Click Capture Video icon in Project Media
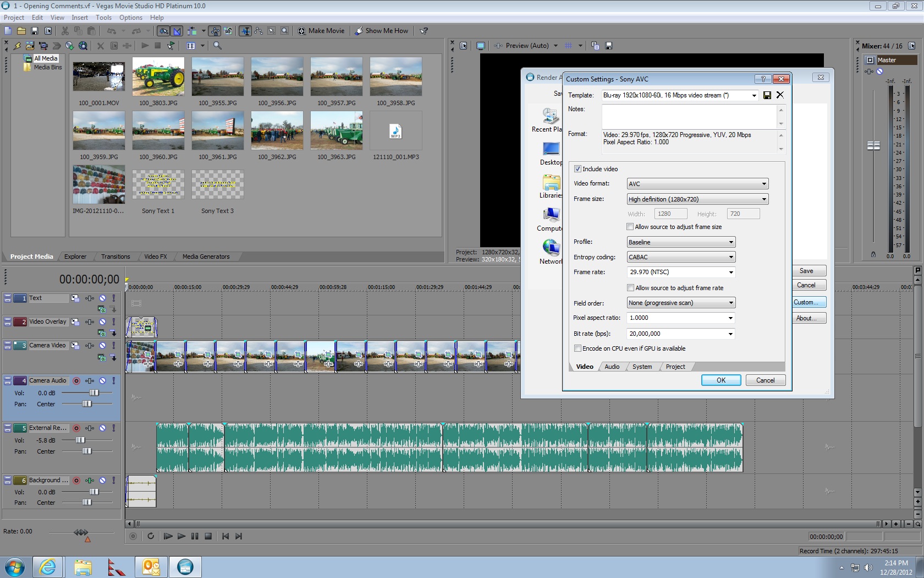Image resolution: width=924 pixels, height=578 pixels. (x=43, y=46)
